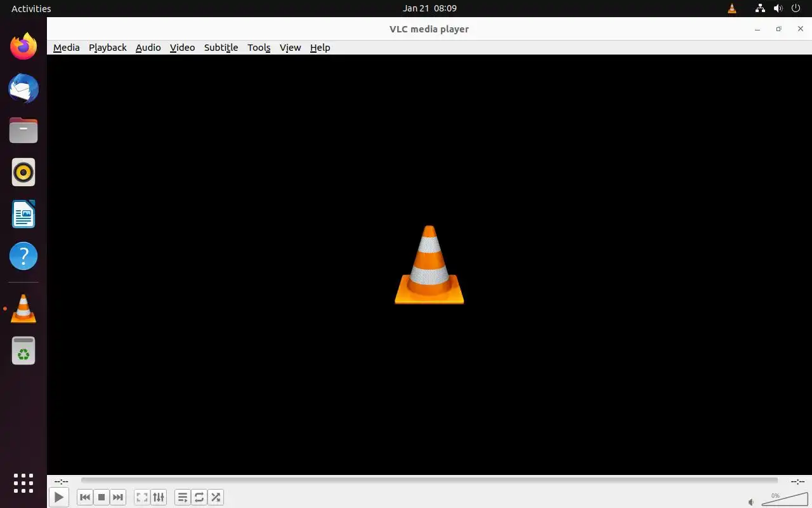Launch Firefox from the dock
This screenshot has height=508, width=812.
(x=23, y=46)
